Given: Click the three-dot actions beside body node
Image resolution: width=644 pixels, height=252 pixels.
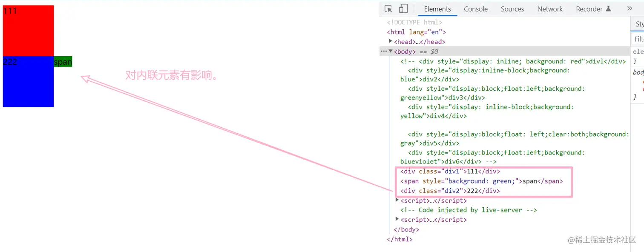Looking at the screenshot, I should [x=383, y=51].
